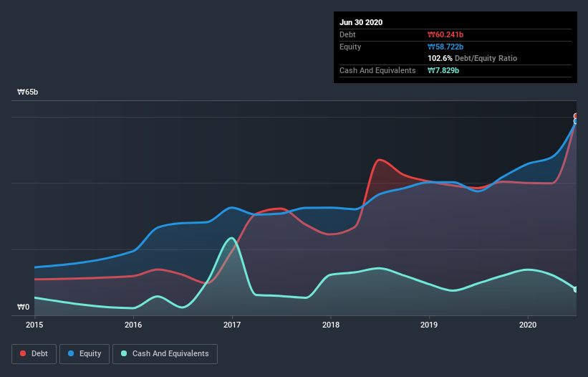Click the ₩7.829b cash value
The image size is (588, 377).
click(443, 70)
